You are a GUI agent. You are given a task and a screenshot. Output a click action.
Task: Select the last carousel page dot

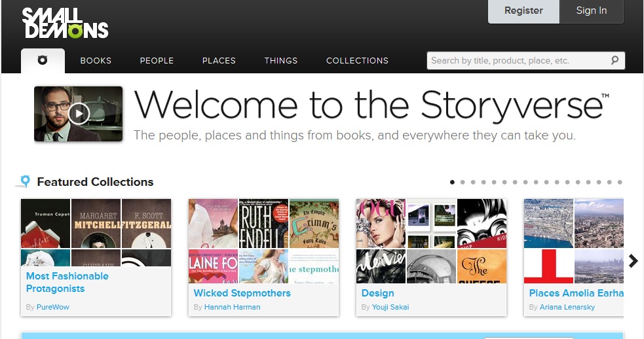pos(620,182)
